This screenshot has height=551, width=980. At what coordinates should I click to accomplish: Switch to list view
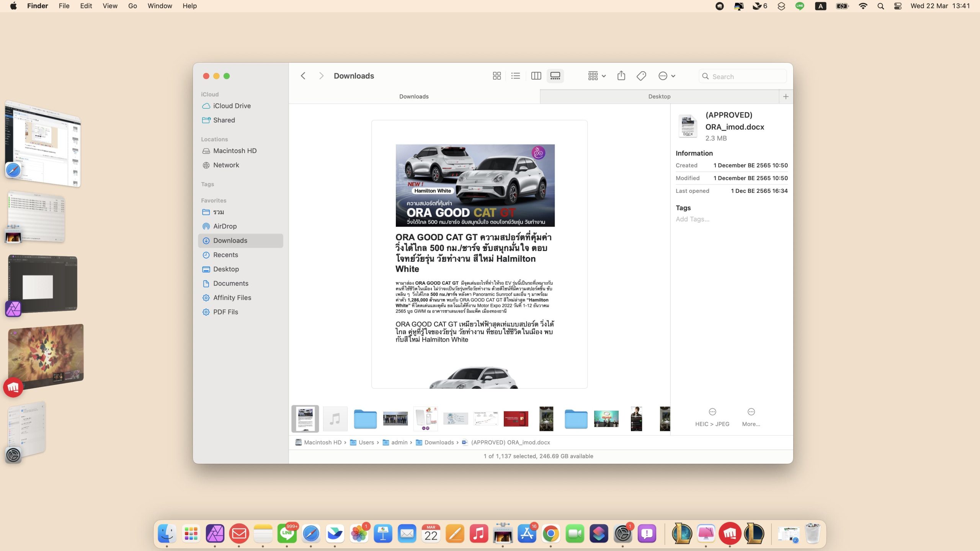516,76
